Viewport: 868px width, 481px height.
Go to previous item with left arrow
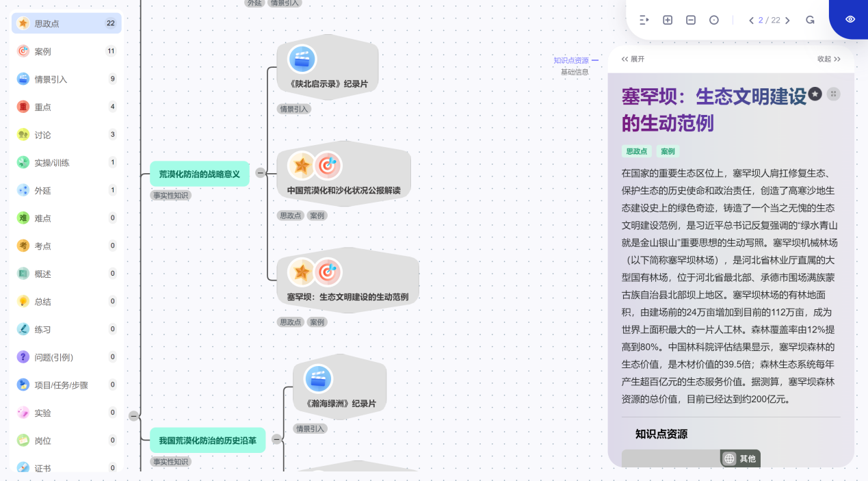tap(751, 21)
